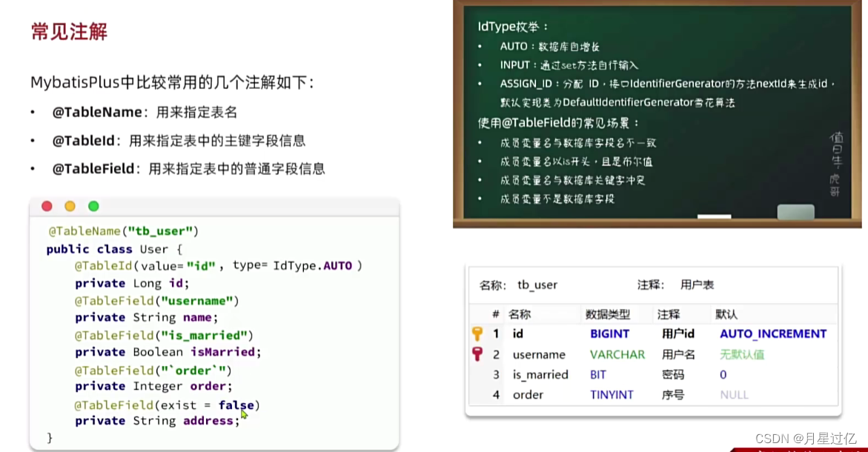
Task: Click the username field name cell
Action: click(539, 355)
